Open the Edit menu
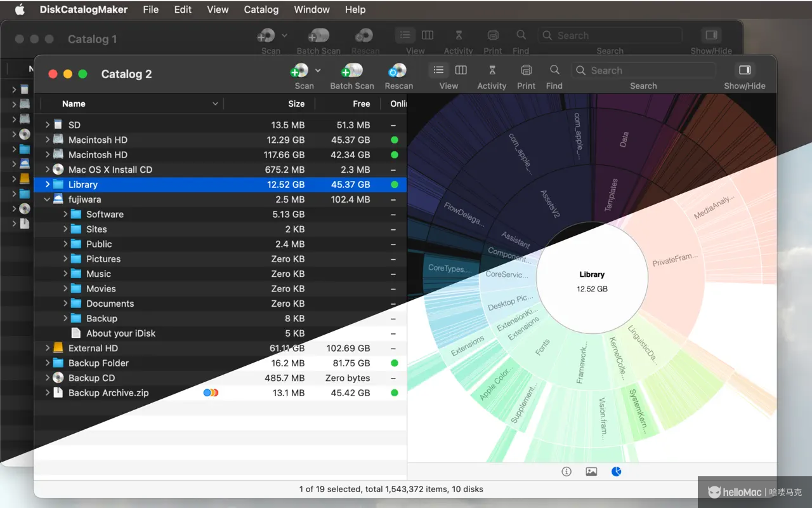 point(183,10)
